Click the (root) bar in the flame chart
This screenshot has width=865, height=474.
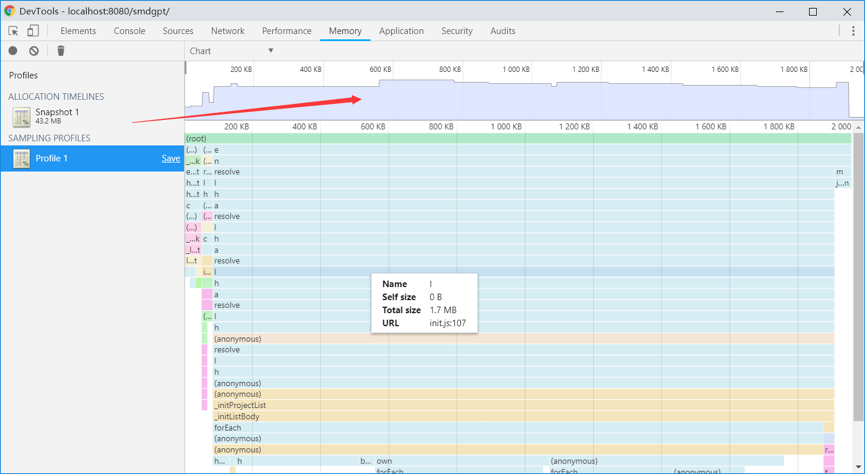(x=518, y=139)
